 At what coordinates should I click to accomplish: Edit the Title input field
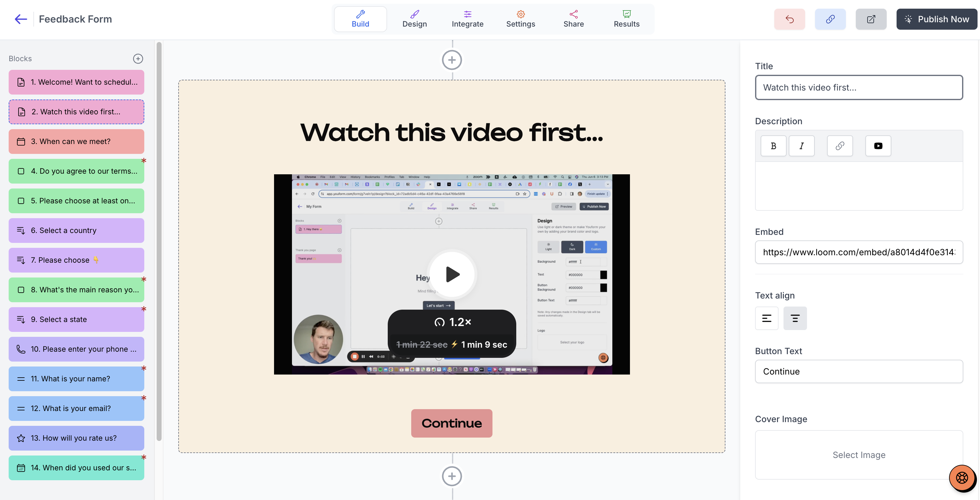[x=859, y=87]
